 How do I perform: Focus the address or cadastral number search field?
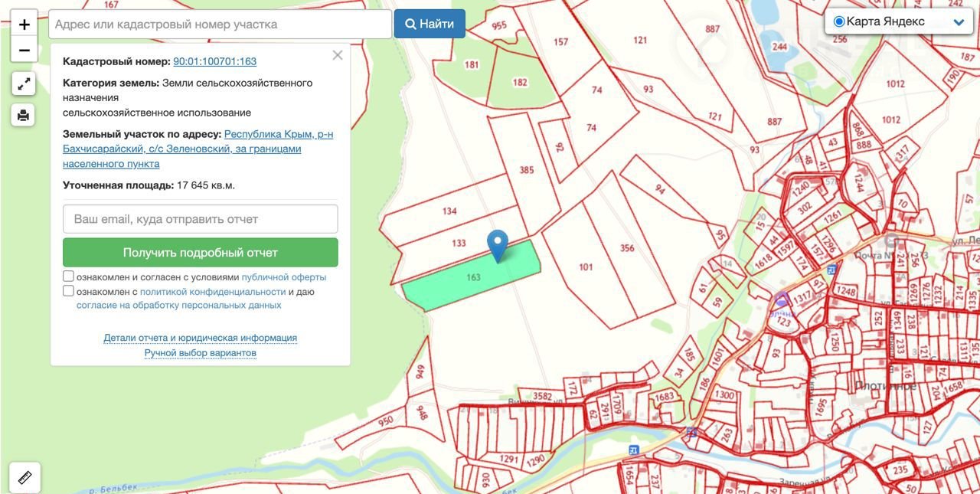[220, 25]
